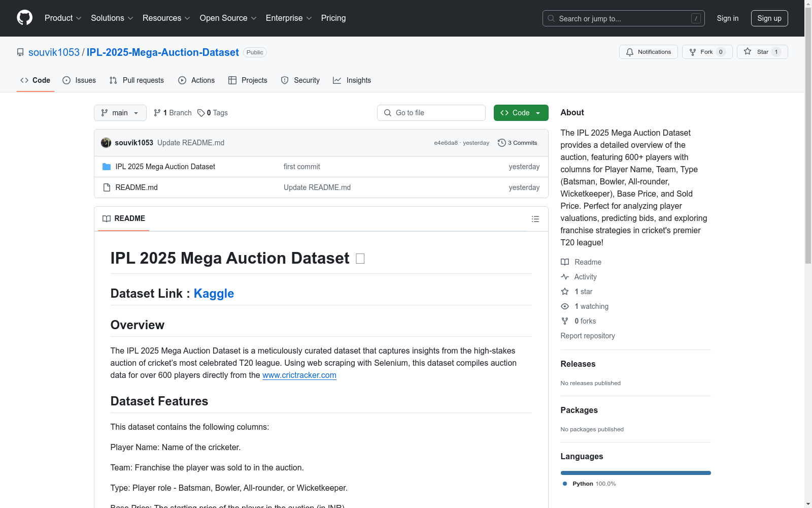Click the search magnifier icon in header
The image size is (812, 508).
[551, 18]
